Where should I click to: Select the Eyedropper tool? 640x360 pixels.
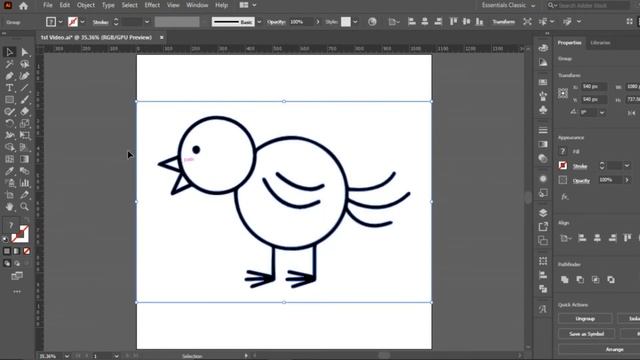coord(9,171)
